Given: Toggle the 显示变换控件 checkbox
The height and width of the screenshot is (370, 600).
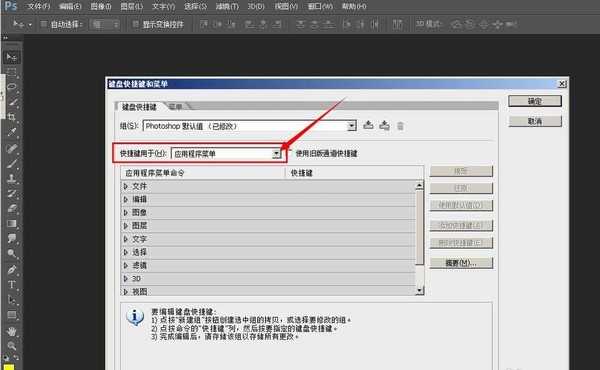Looking at the screenshot, I should 136,24.
